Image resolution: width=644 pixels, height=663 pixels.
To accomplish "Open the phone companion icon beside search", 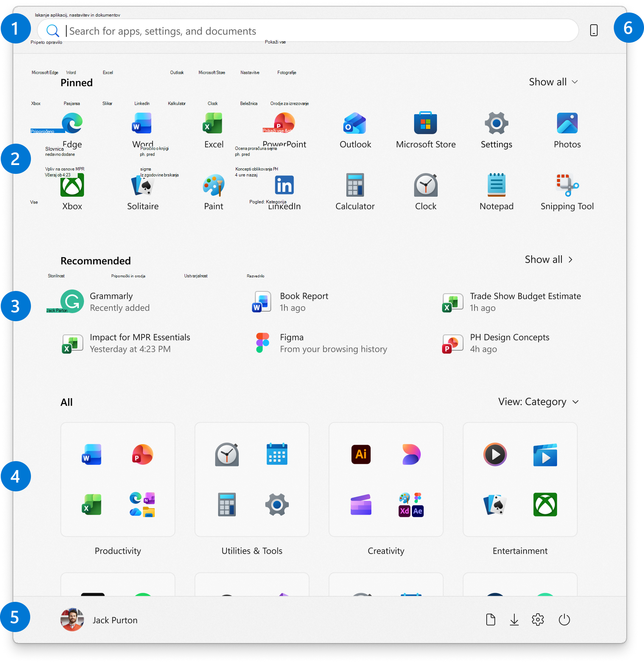I will tap(594, 30).
